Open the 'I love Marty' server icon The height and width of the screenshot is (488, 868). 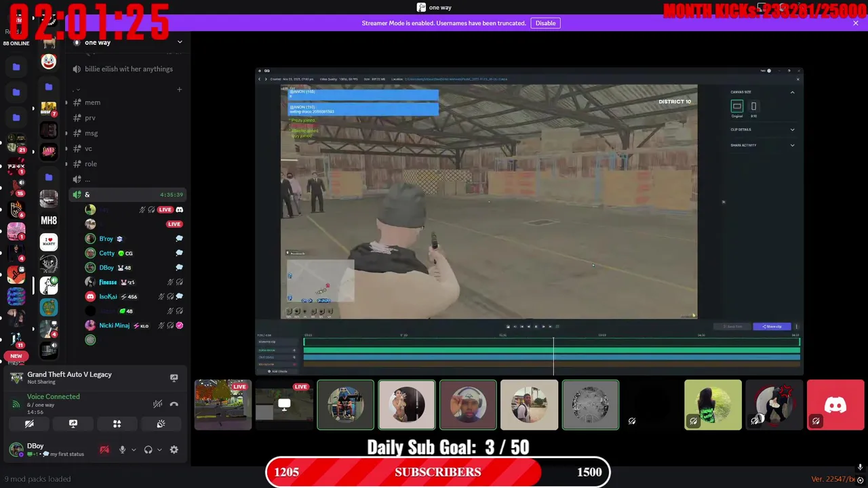49,242
